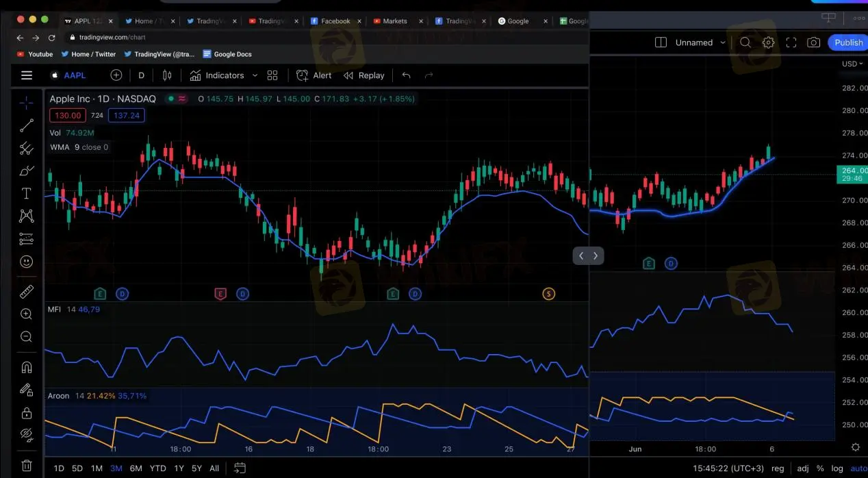Switch to the Facebook browser tab

(x=335, y=21)
